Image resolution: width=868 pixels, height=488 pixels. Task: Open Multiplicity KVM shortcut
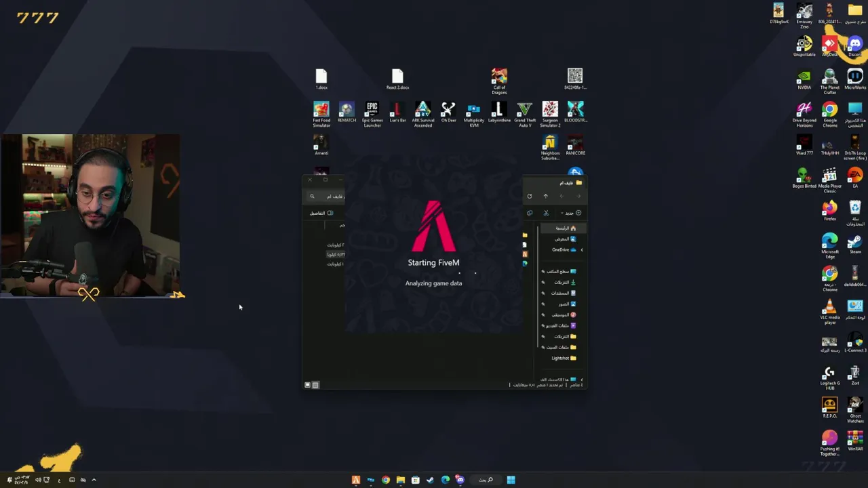point(473,114)
